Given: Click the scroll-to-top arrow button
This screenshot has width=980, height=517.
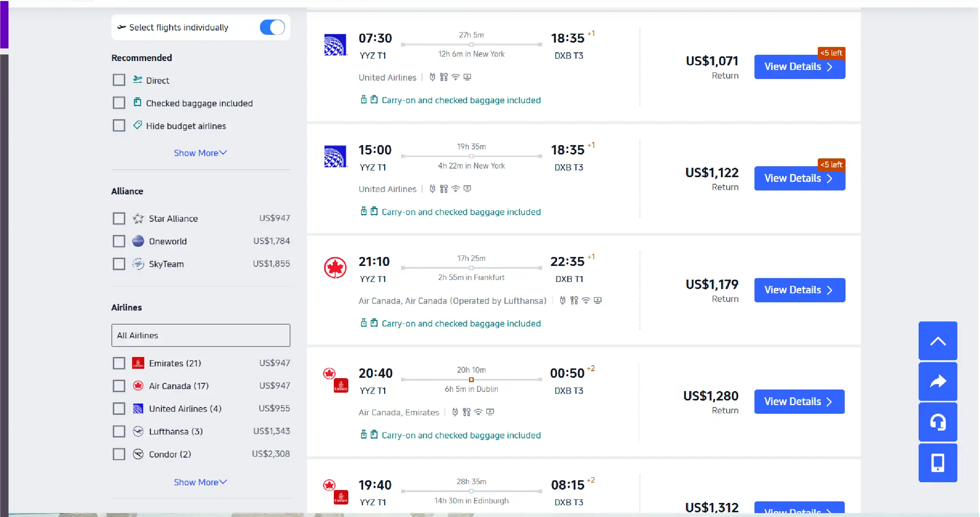Looking at the screenshot, I should (x=937, y=341).
